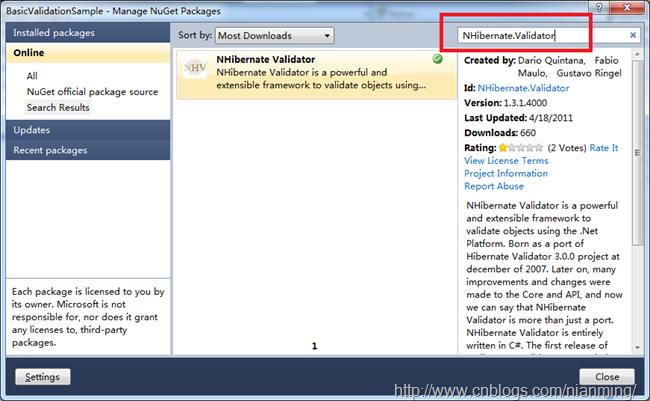Click the details pane scrollbar thumb
Screen dimensions: 650x401
click(637, 153)
